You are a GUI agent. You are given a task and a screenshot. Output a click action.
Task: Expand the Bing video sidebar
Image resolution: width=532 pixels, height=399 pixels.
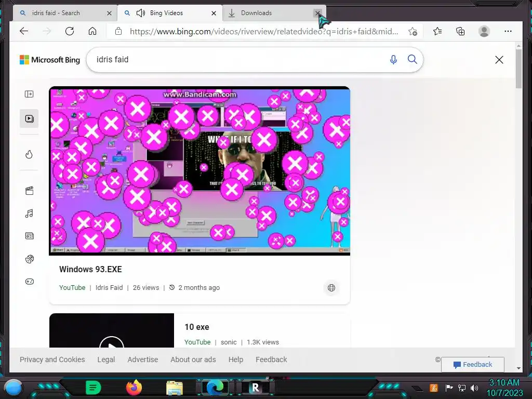pos(29,94)
